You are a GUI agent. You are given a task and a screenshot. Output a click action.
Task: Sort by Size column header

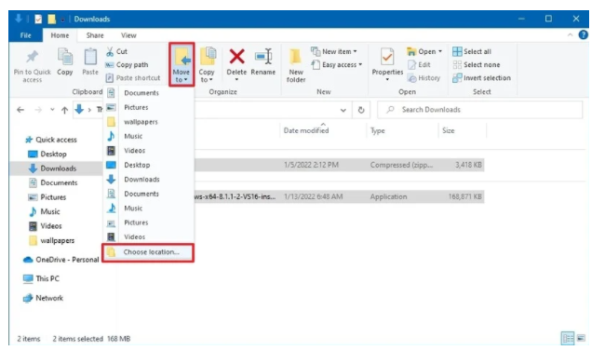point(448,130)
